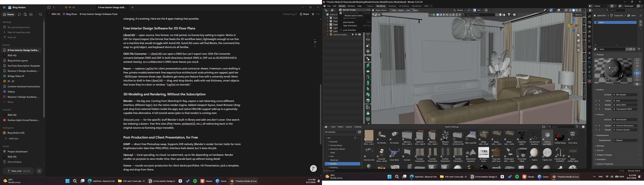644x185 pixels.
Task: Select the Move tool in Blender's toolbar
Action: pos(368,34)
